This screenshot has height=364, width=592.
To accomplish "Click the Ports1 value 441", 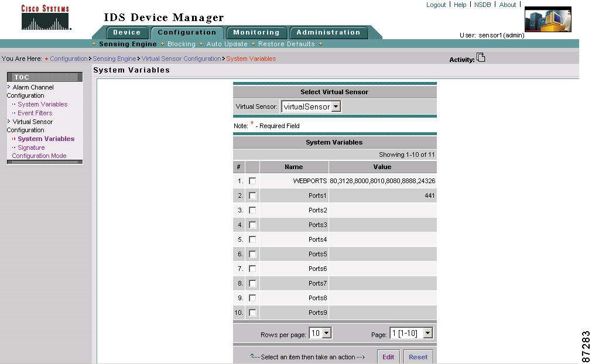I will tap(430, 196).
